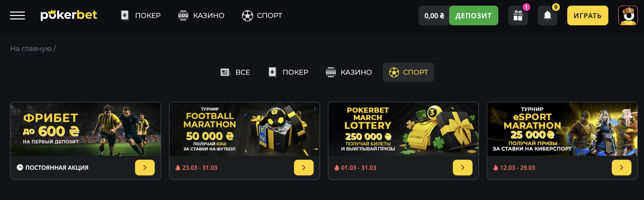
Task: Click the balance amount 0,00 ₴
Action: coord(434,16)
